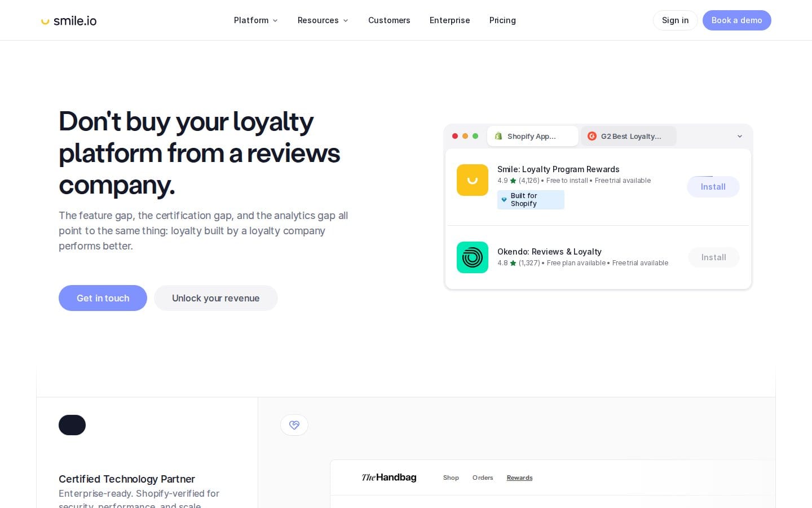Click the Get in touch button
Viewport: 812px width, 508px height.
(103, 298)
